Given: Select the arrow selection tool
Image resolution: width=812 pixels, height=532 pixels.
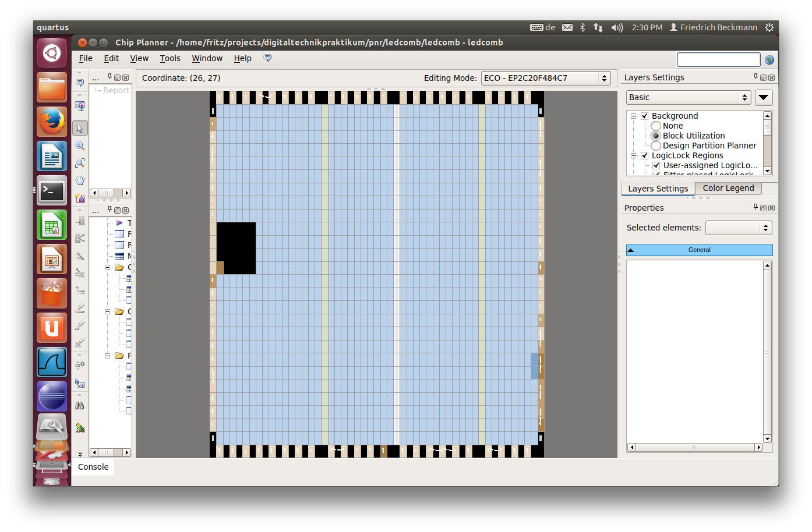Looking at the screenshot, I should point(80,128).
